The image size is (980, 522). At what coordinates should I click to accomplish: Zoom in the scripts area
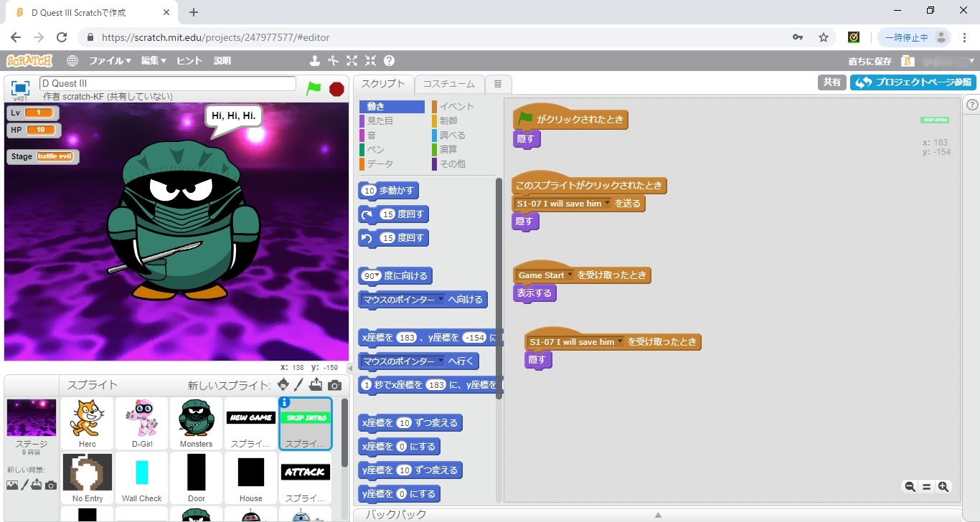coord(943,487)
